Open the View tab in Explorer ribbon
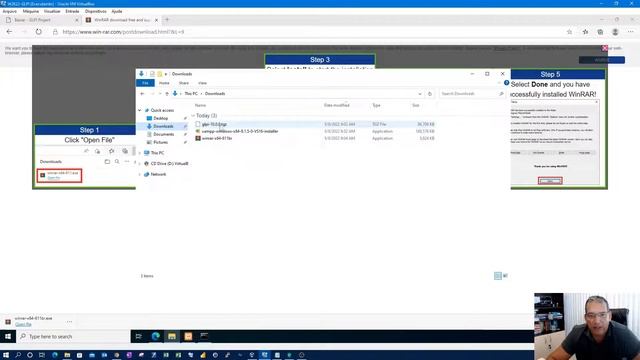Viewport: 640px width, 360px height. (x=202, y=83)
